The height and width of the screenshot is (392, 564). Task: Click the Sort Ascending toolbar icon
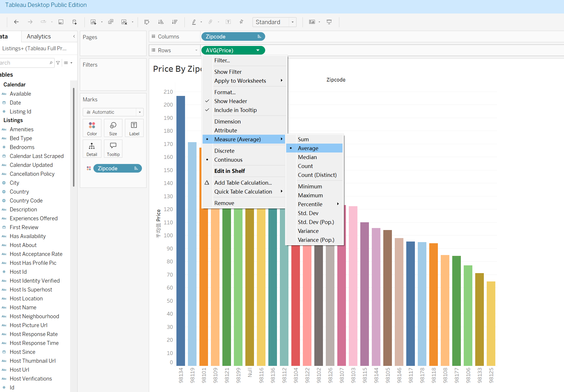[x=161, y=22]
